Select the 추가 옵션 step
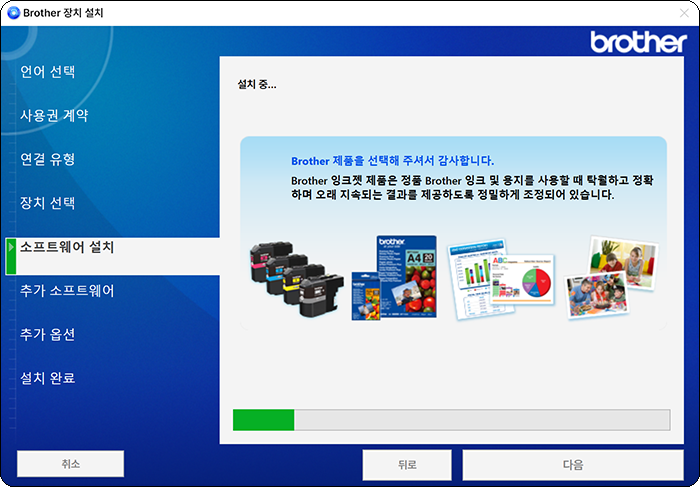 pyautogui.click(x=47, y=334)
